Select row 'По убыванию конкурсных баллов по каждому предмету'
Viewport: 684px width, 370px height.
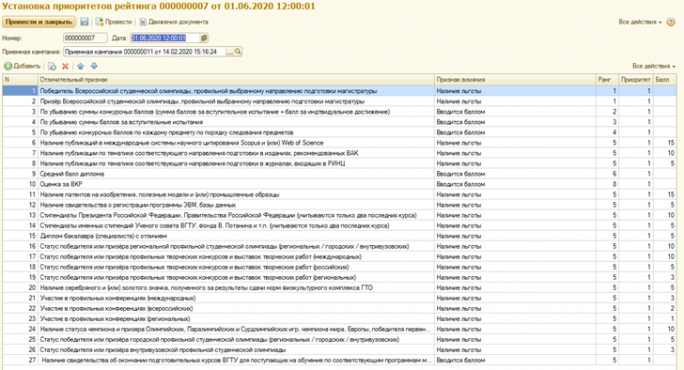click(x=339, y=132)
